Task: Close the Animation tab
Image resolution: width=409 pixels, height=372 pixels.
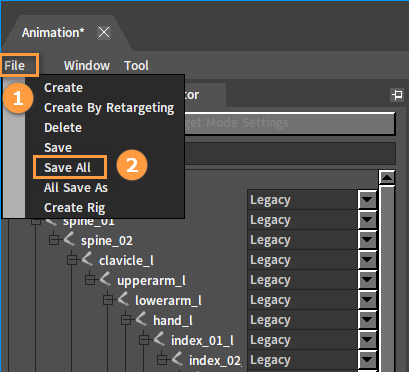Action: coord(104,33)
